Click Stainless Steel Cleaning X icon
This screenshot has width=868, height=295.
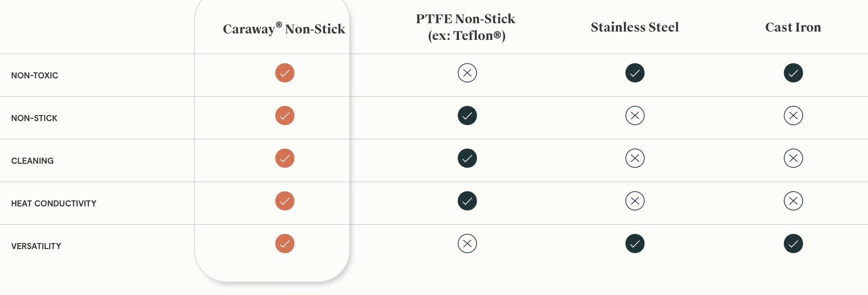pos(635,158)
